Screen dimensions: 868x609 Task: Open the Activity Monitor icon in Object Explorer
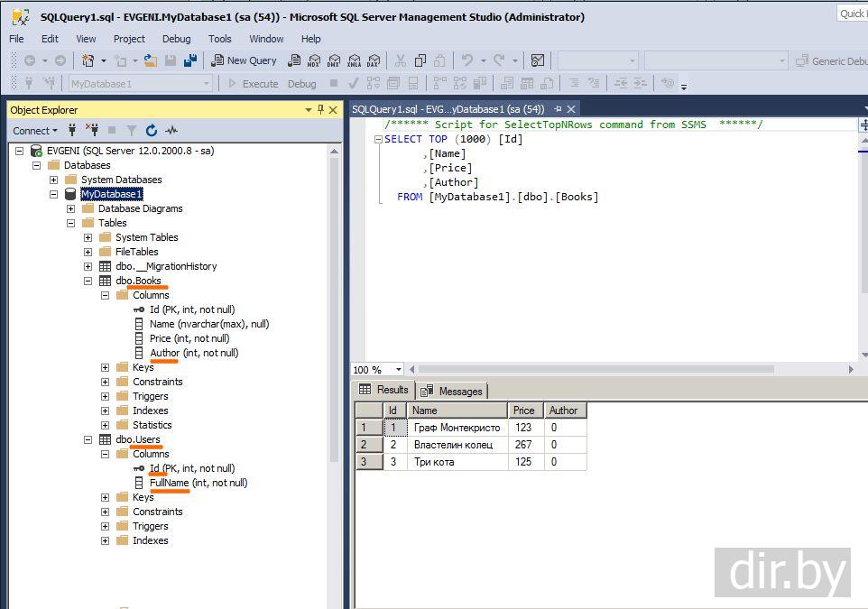[x=171, y=131]
